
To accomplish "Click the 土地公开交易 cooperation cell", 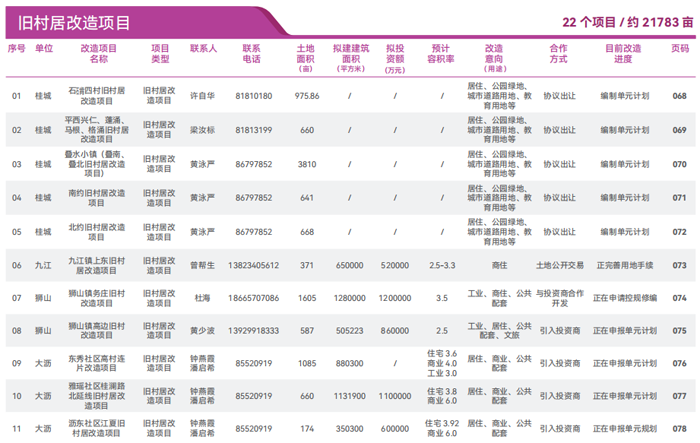I will 558,265.
